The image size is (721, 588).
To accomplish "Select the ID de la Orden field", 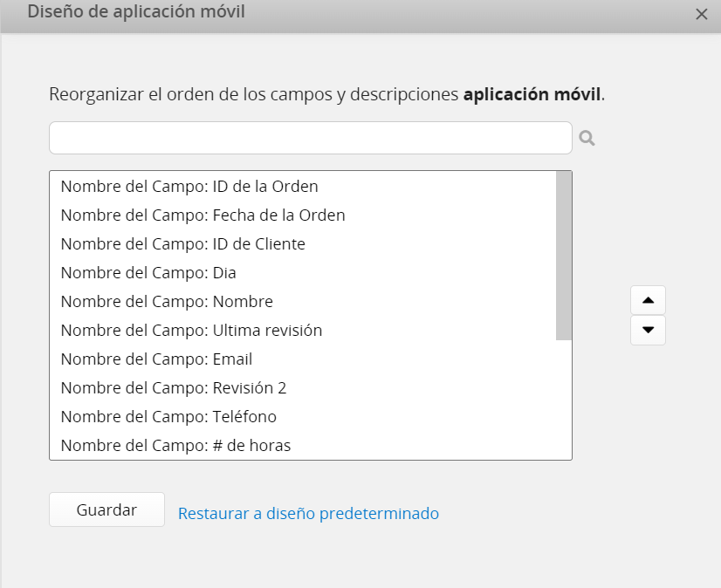I will [189, 186].
